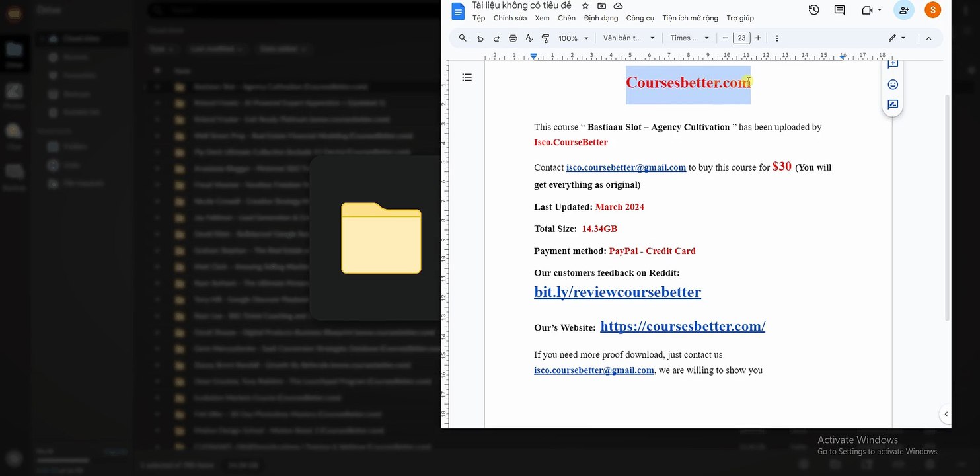Open the 100% zoom dropdown
This screenshot has height=476, width=980.
(573, 38)
